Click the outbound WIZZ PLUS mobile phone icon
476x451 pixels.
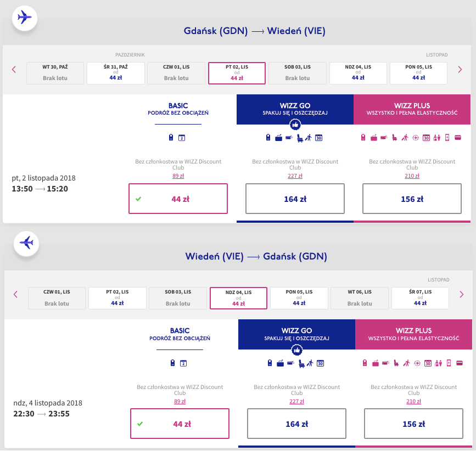point(447,138)
